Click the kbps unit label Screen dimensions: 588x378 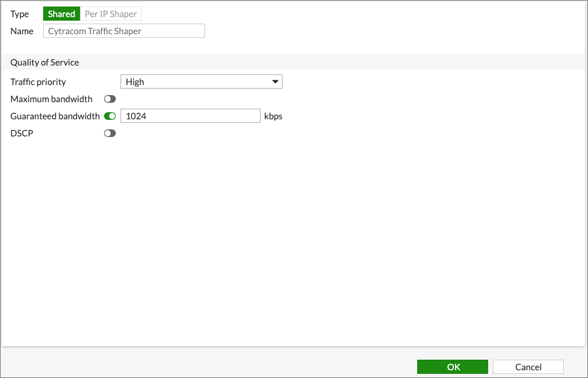pyautogui.click(x=273, y=116)
